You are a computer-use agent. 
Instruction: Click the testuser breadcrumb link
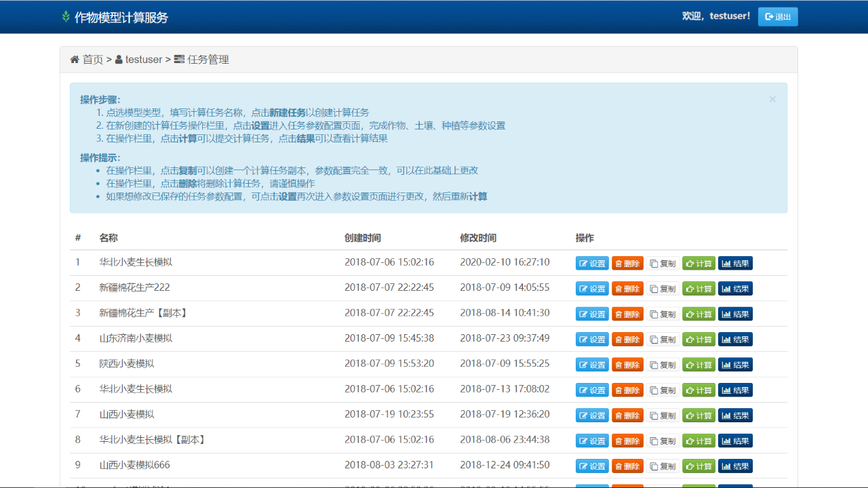click(x=144, y=60)
